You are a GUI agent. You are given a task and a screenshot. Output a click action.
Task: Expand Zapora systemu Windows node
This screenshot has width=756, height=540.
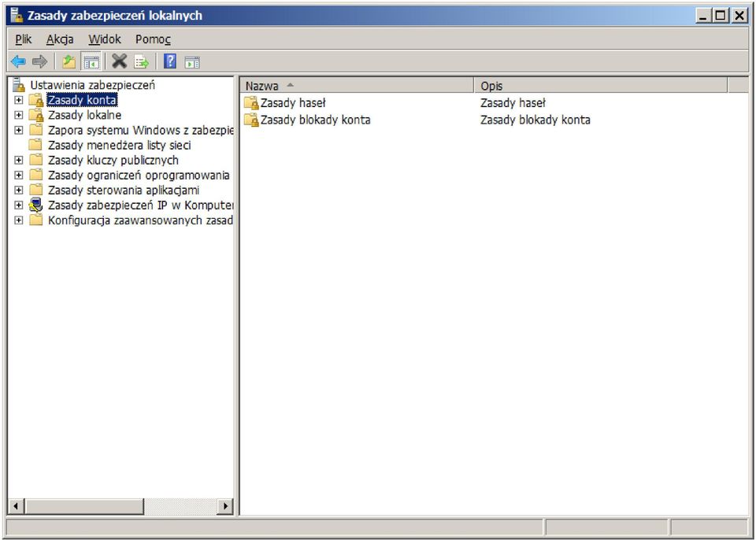pos(18,130)
